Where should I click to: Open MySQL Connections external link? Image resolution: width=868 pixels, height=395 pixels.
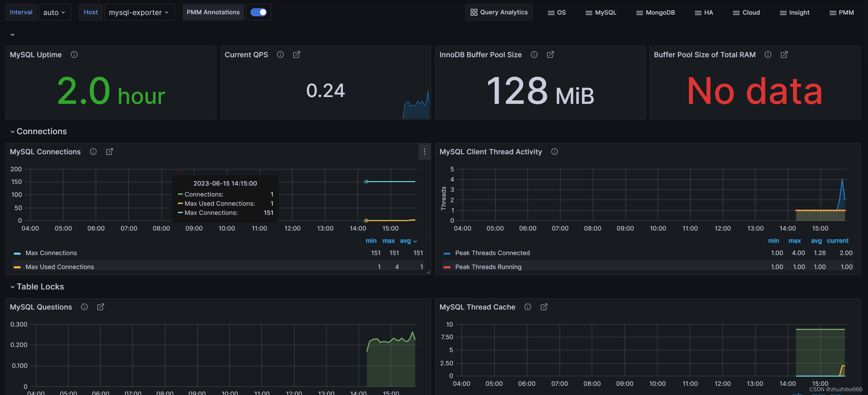(110, 152)
